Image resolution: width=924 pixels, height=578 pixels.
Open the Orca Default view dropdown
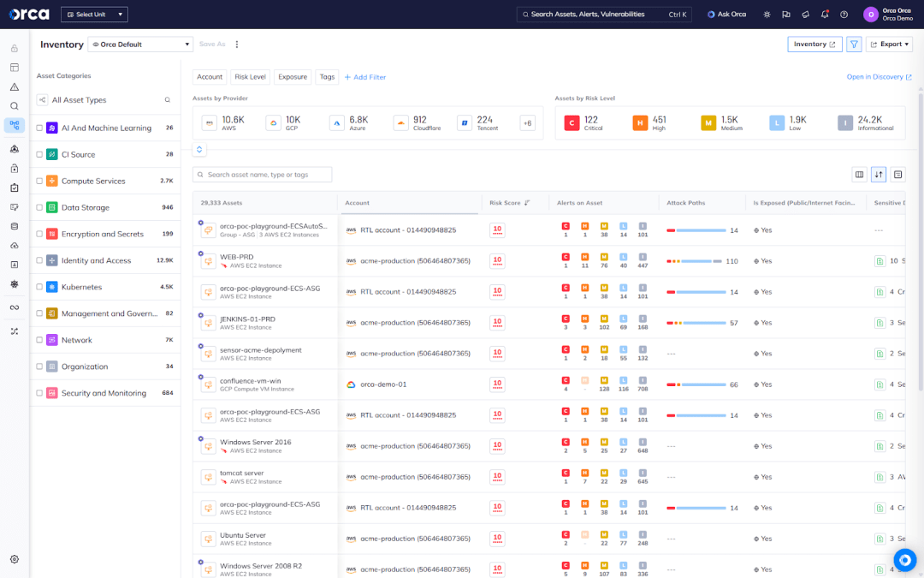click(141, 44)
